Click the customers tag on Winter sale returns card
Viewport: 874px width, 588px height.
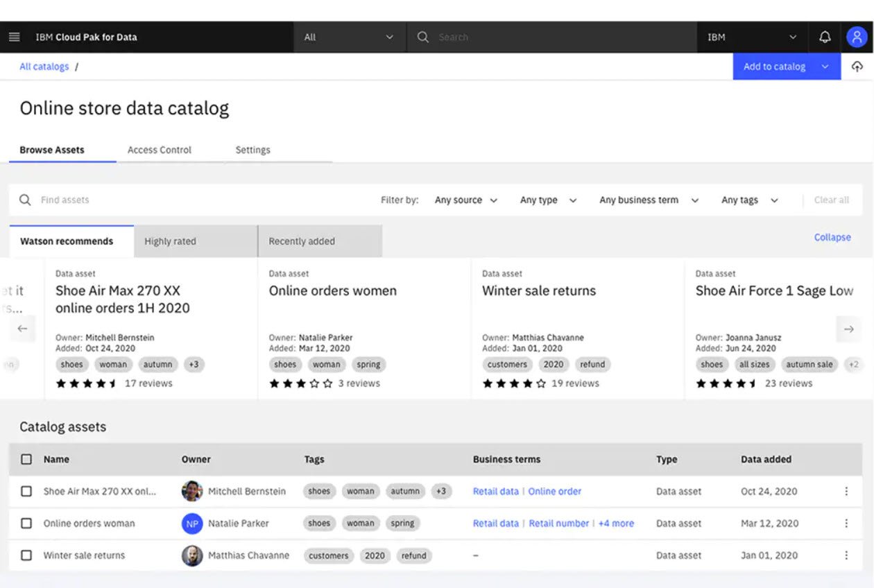(x=507, y=365)
